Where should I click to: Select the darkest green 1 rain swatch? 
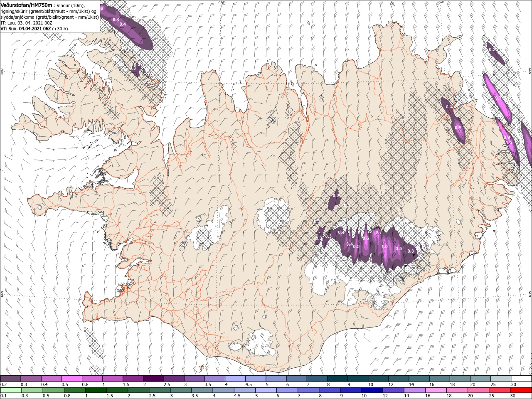coord(96,390)
